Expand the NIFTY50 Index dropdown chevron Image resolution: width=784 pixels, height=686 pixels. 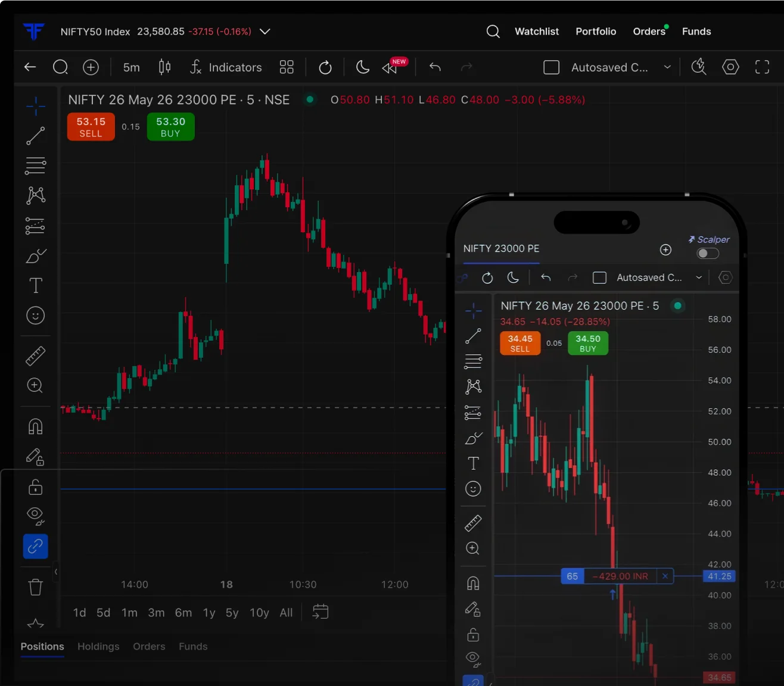pyautogui.click(x=265, y=32)
